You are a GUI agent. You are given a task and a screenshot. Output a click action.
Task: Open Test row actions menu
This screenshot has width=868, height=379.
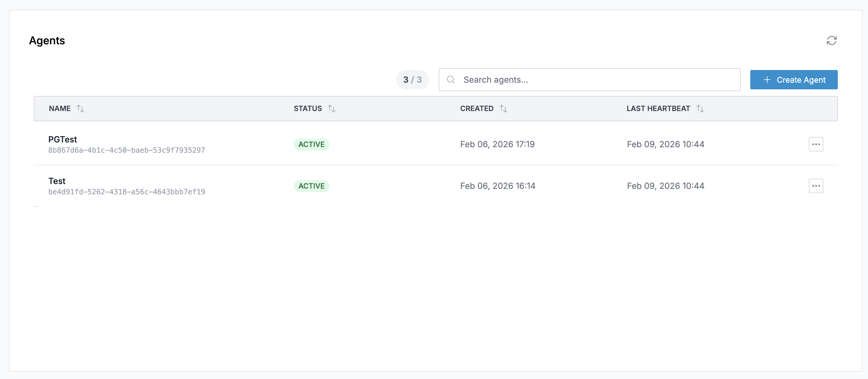815,186
